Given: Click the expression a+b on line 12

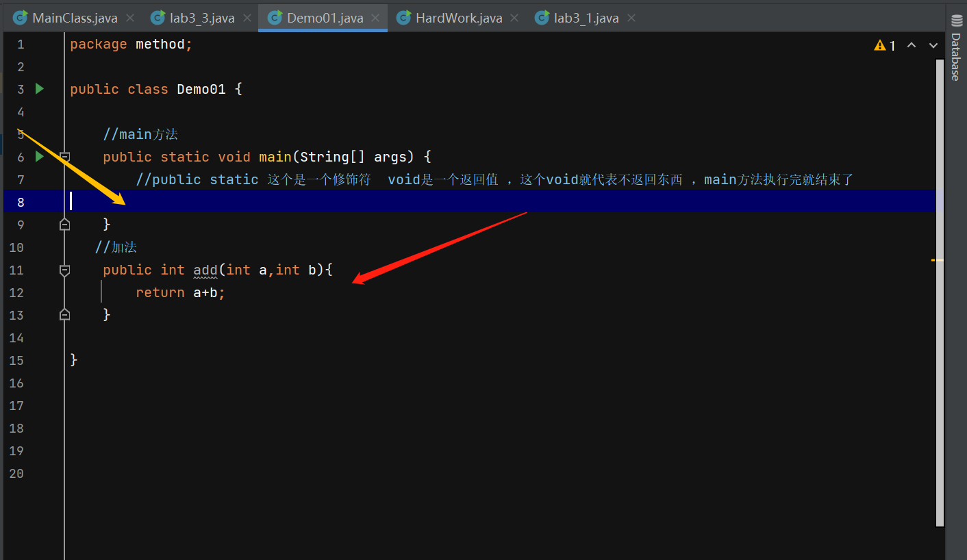Looking at the screenshot, I should (205, 292).
